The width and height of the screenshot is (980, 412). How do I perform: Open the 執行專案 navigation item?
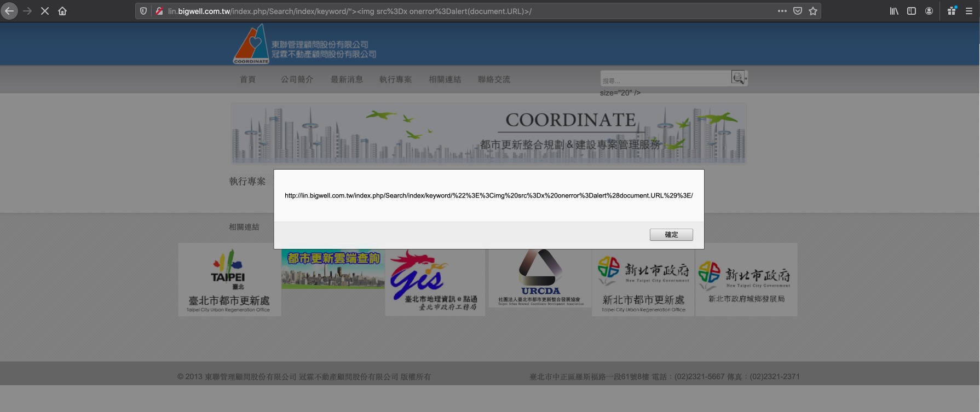[396, 79]
